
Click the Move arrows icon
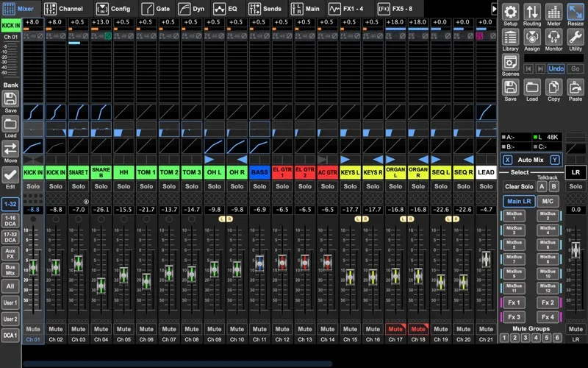(x=10, y=149)
